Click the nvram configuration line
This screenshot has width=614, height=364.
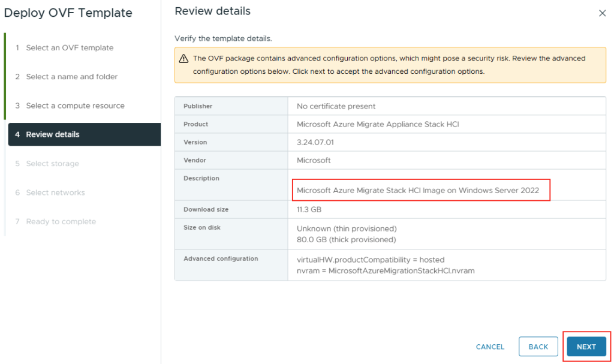(x=386, y=270)
